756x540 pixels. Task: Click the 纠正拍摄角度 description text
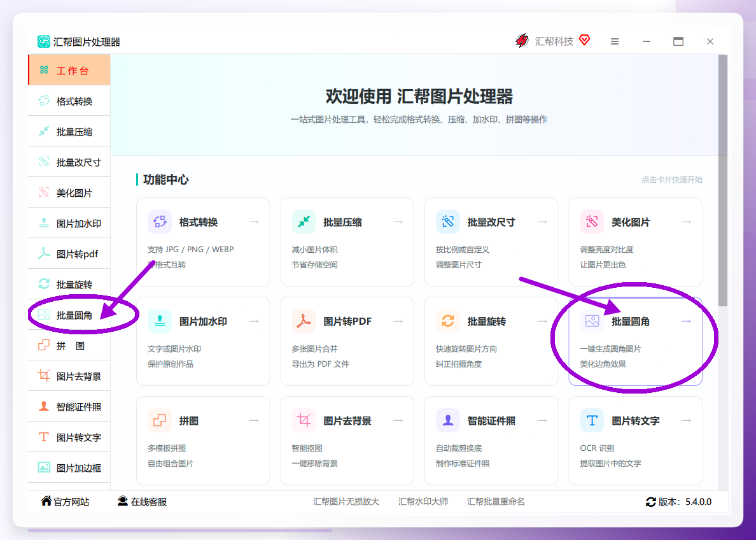pos(459,364)
